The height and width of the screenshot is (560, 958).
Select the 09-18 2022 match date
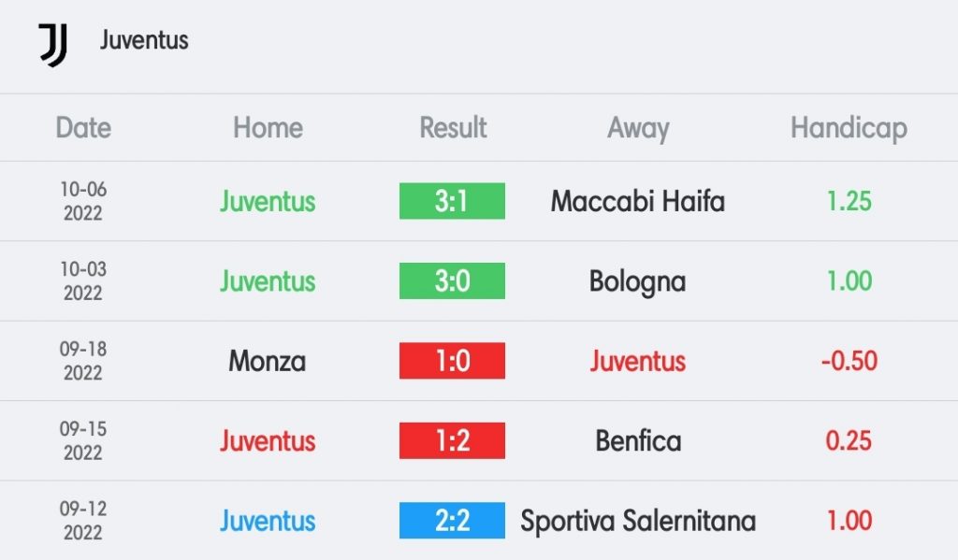(x=83, y=361)
